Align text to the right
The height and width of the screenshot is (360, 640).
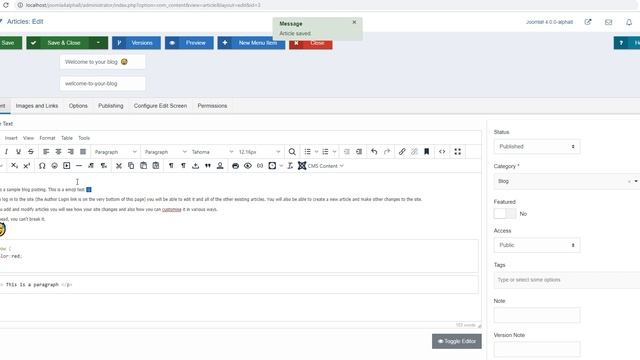71,152
